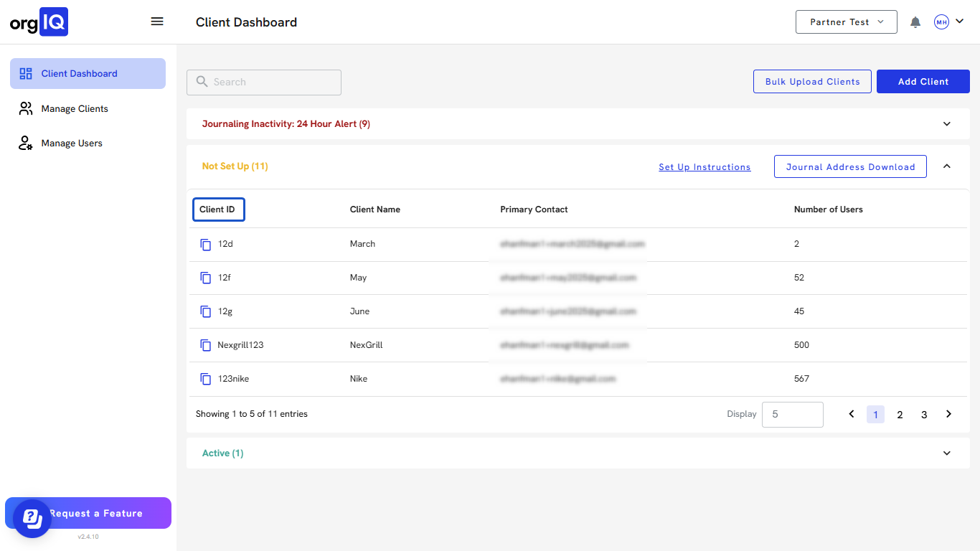Click the MH user avatar

point(941,22)
